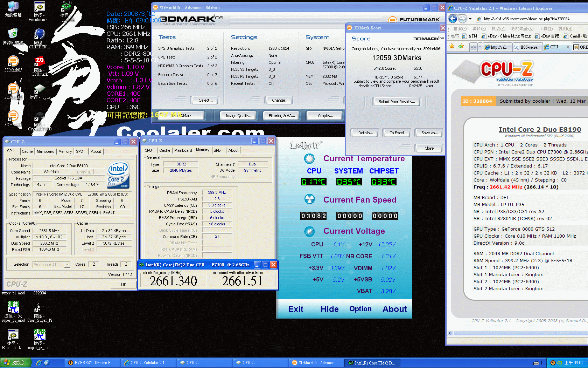
Task: Open ATM favorites link in IE
Action: tap(470, 36)
